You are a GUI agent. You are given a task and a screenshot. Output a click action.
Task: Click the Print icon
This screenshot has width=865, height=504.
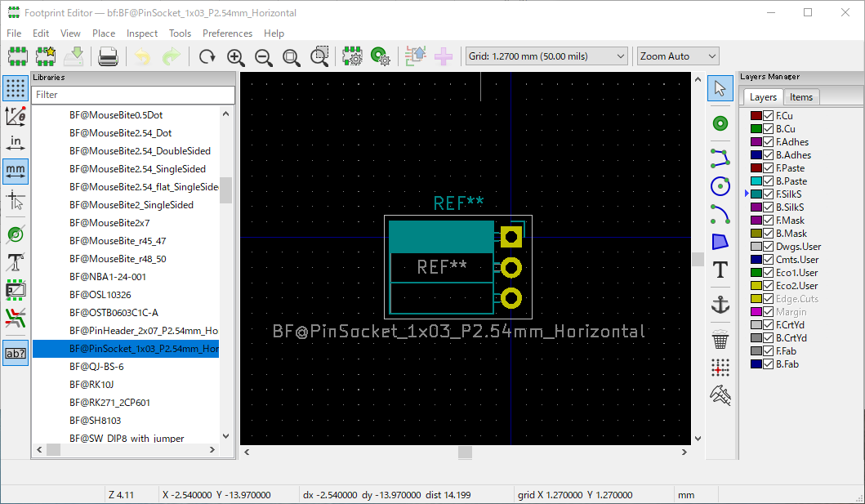[108, 56]
